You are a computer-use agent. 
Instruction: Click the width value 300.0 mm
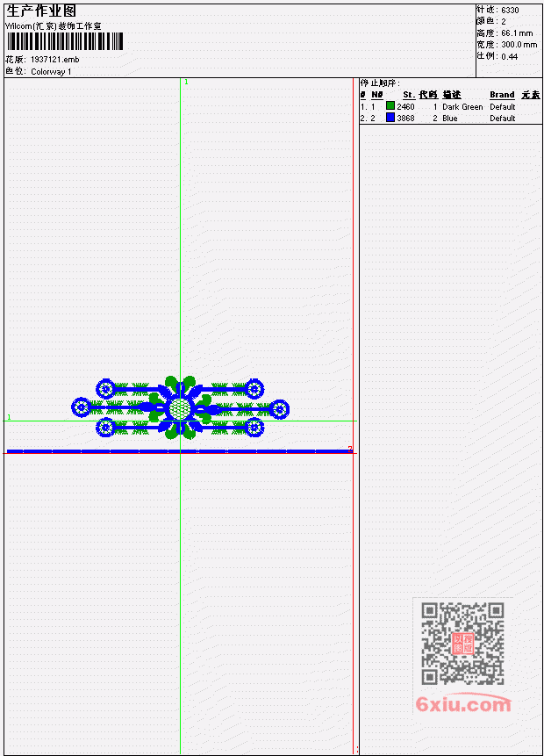tap(519, 45)
